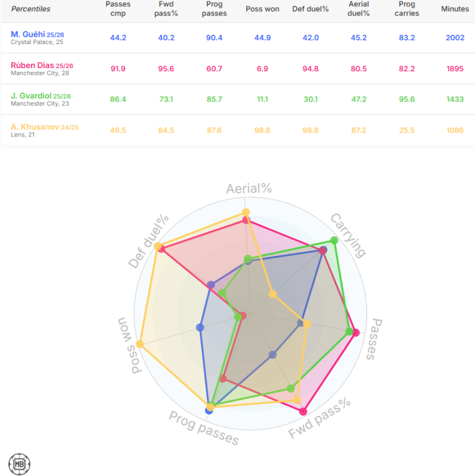Viewport: 475px width, 476px height.
Task: Click Aerial% radar axis label
Action: pos(249,188)
